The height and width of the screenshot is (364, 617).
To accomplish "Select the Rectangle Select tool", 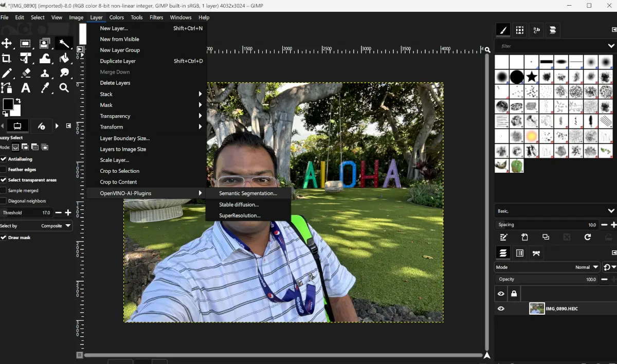I will click(26, 44).
